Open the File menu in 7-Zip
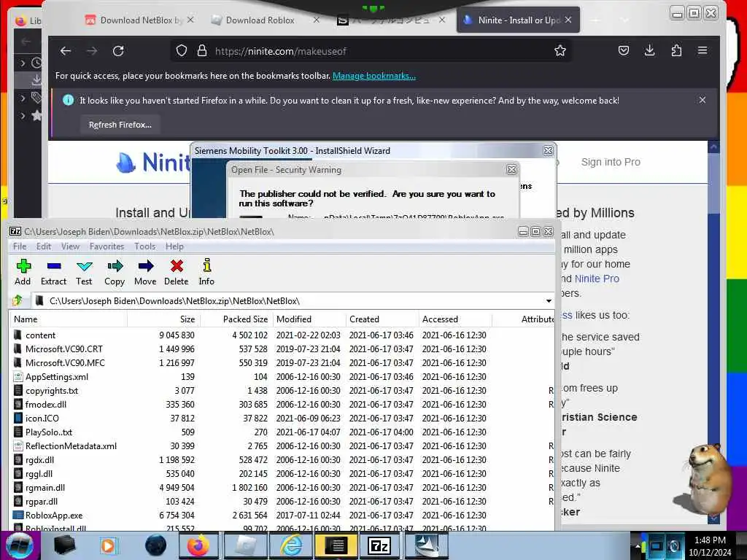Viewport: 747px width, 560px height. (20, 246)
